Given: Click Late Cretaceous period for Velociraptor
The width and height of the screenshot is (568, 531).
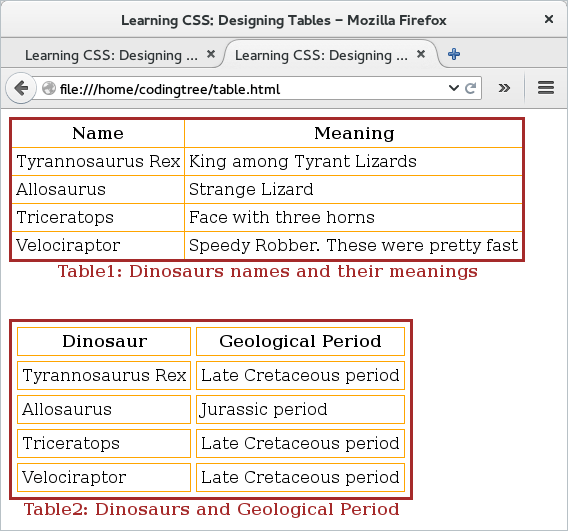Looking at the screenshot, I should pos(300,477).
